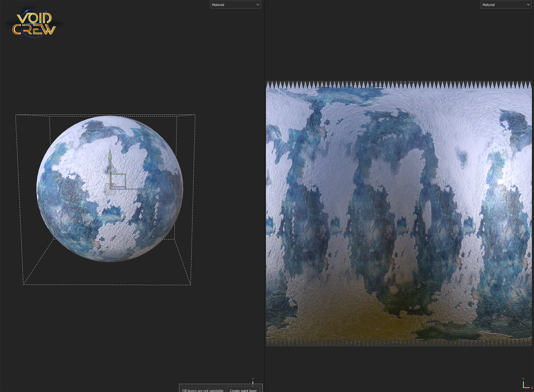The height and width of the screenshot is (392, 534).
Task: Click the chevron arrow on left Material combo box
Action: (258, 5)
